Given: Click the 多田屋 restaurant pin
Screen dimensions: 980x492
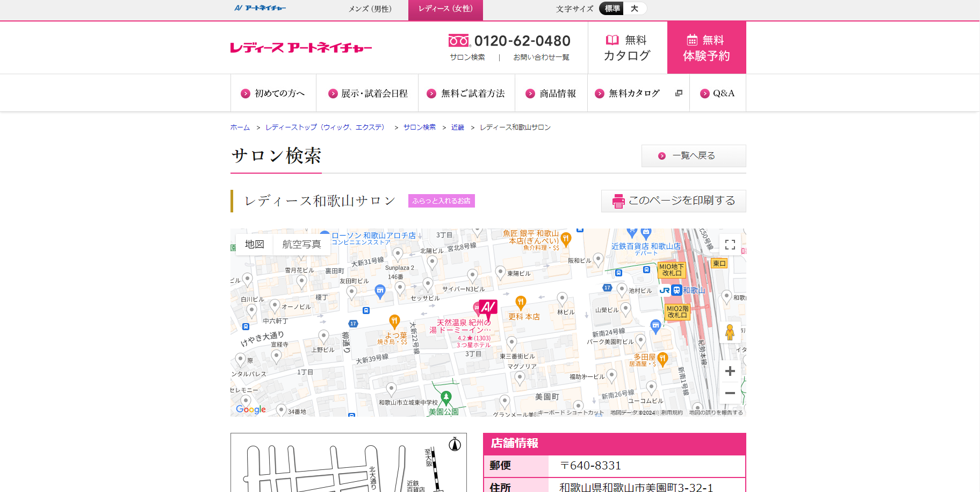Looking at the screenshot, I should pos(662,359).
